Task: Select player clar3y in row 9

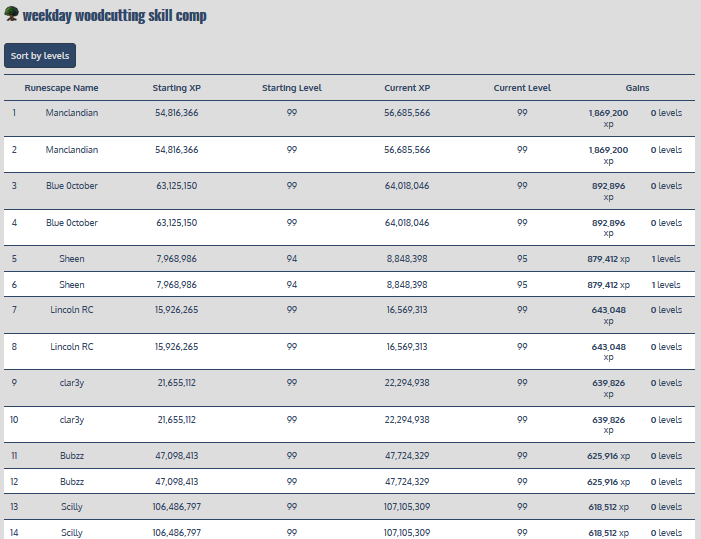Action: pyautogui.click(x=72, y=383)
